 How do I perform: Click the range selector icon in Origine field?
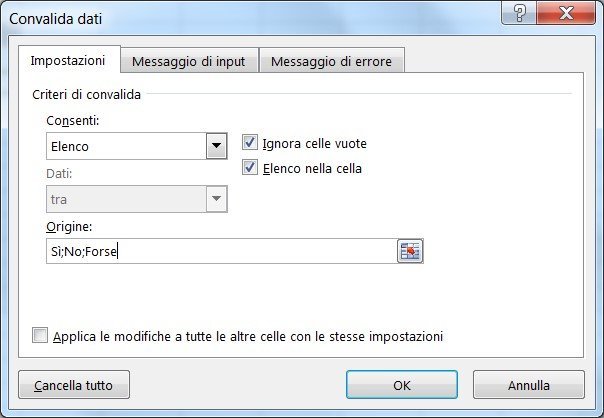coord(410,251)
